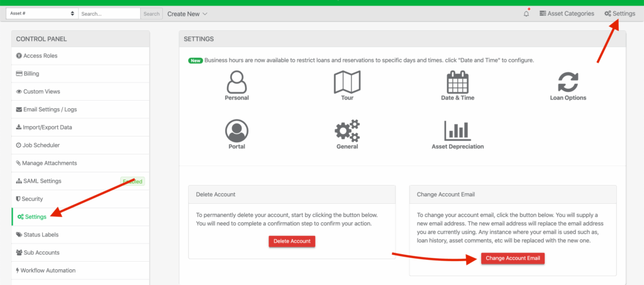The image size is (644, 285).
Task: Click the Change Account Email button
Action: coord(513,259)
